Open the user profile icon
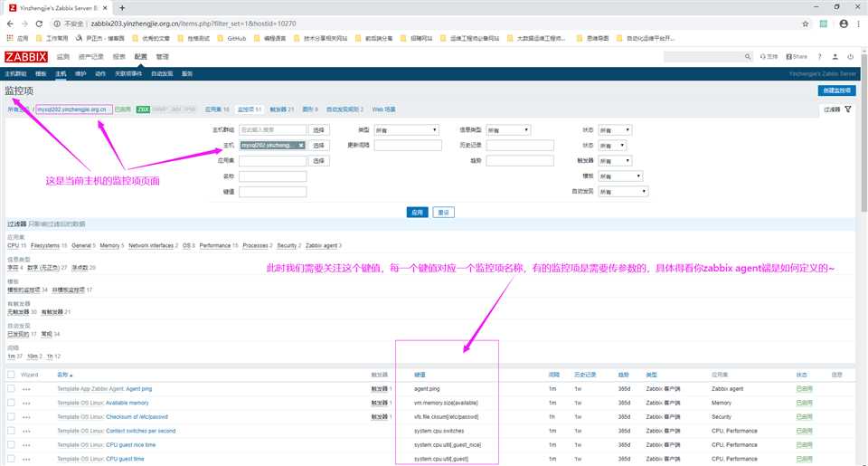Screen dimensions: 868x466 [x=835, y=56]
